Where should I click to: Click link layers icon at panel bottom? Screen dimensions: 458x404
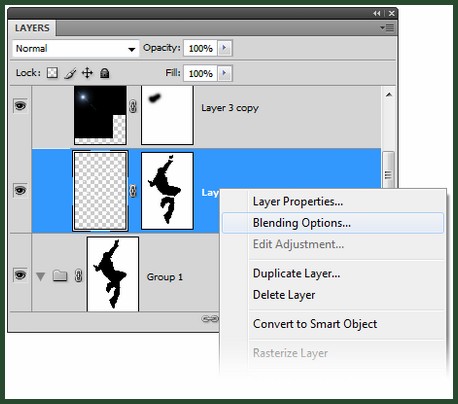pyautogui.click(x=210, y=319)
